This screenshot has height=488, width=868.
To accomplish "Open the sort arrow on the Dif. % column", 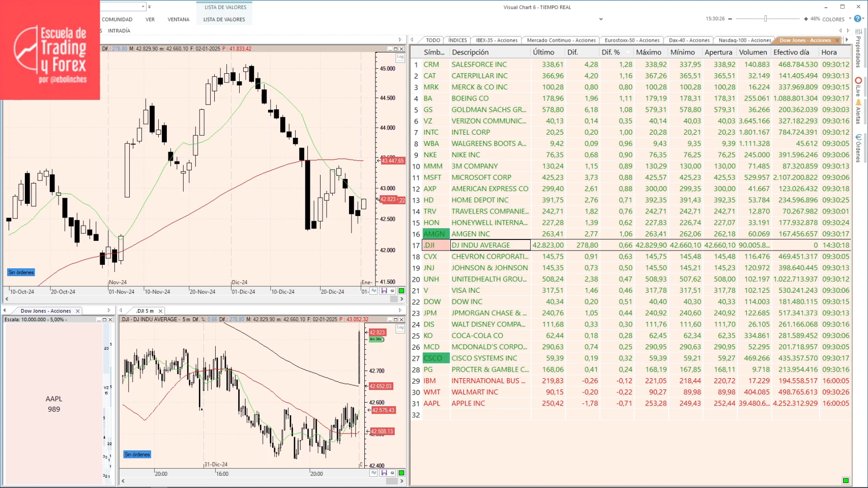I will click(x=629, y=52).
